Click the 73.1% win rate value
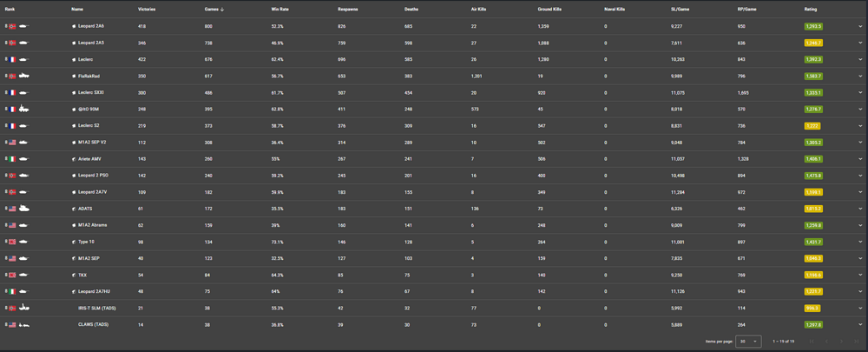868x352 pixels. [x=276, y=242]
